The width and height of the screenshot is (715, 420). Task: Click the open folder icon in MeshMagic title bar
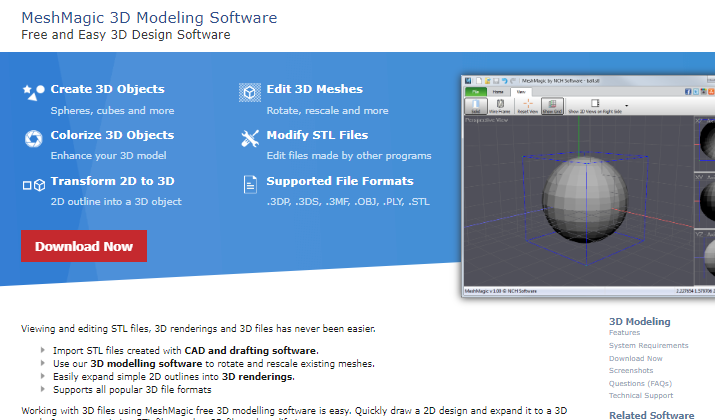coord(487,81)
